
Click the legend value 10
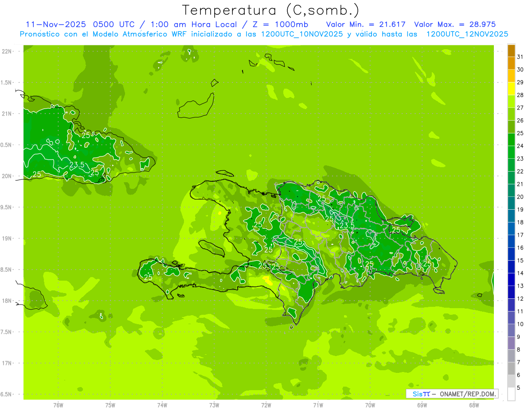click(x=520, y=324)
